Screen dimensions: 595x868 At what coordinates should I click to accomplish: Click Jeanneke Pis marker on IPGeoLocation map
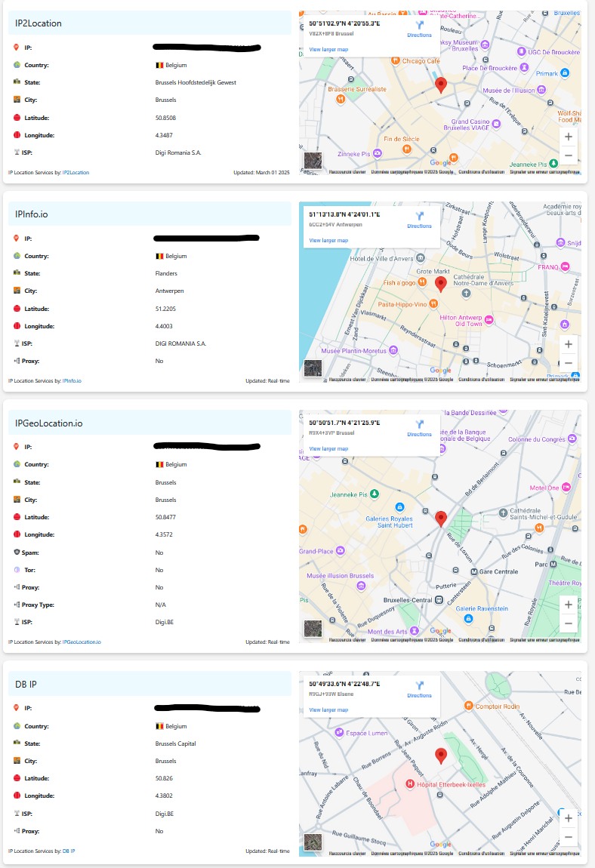375,494
